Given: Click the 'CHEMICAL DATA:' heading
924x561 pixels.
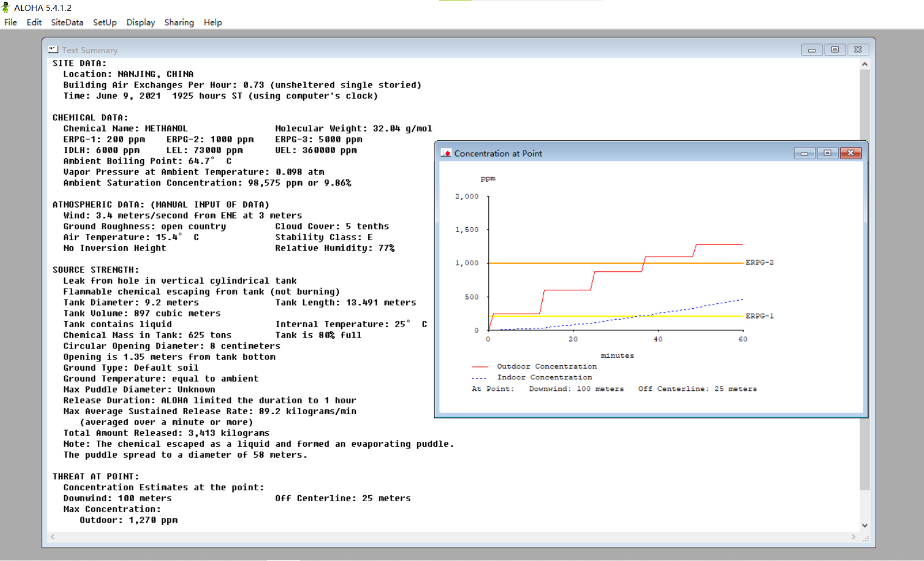Looking at the screenshot, I should [x=90, y=117].
